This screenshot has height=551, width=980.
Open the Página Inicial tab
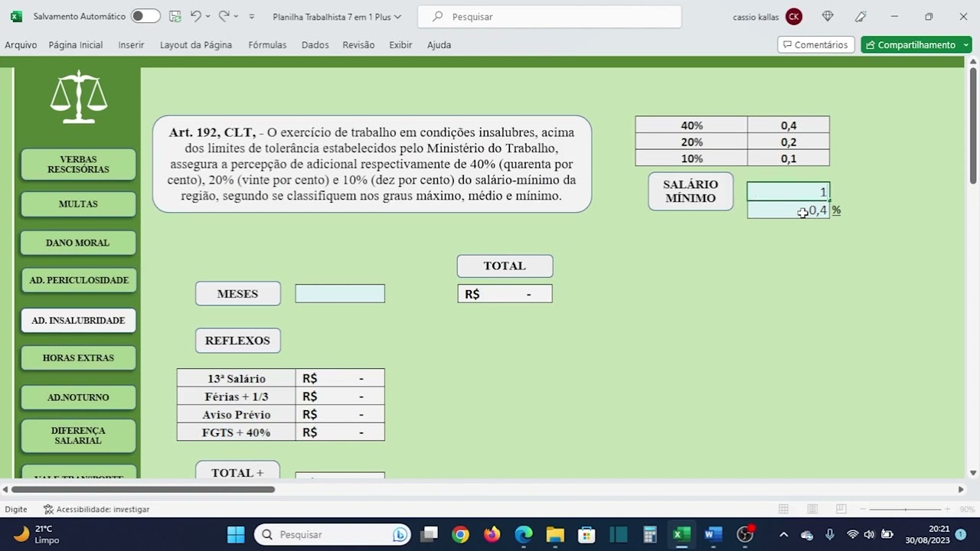click(76, 45)
